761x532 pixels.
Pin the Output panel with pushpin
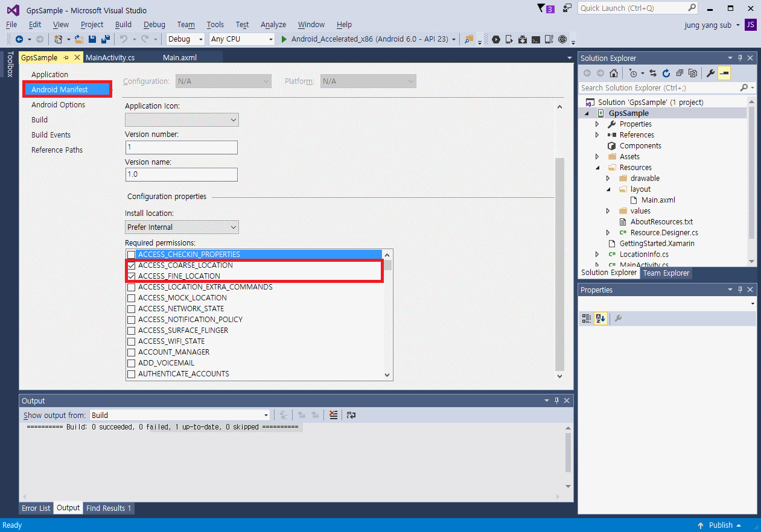pyautogui.click(x=557, y=401)
